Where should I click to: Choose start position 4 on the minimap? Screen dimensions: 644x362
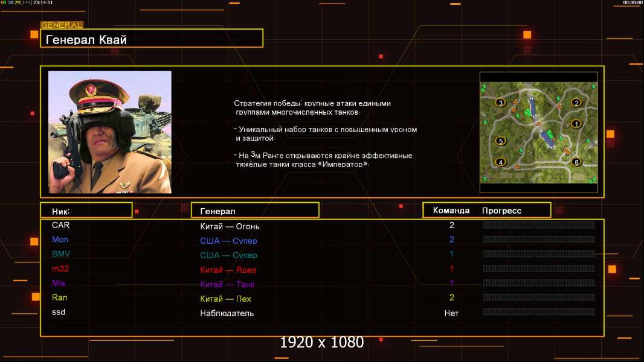click(x=500, y=162)
